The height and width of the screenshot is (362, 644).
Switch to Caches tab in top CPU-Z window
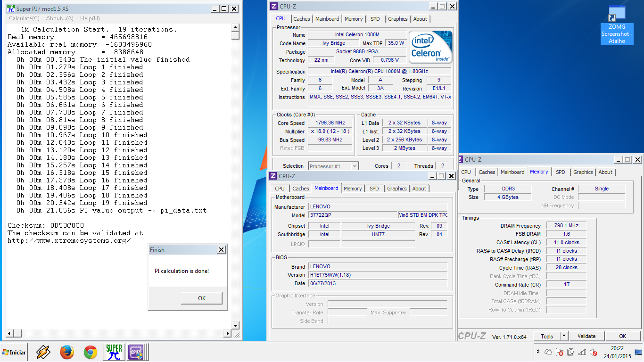click(302, 19)
